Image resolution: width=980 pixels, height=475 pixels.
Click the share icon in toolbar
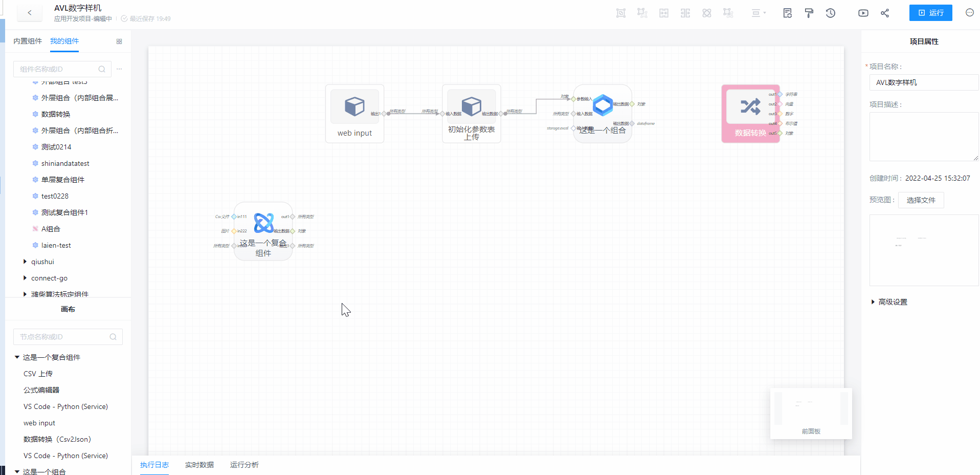pyautogui.click(x=885, y=13)
